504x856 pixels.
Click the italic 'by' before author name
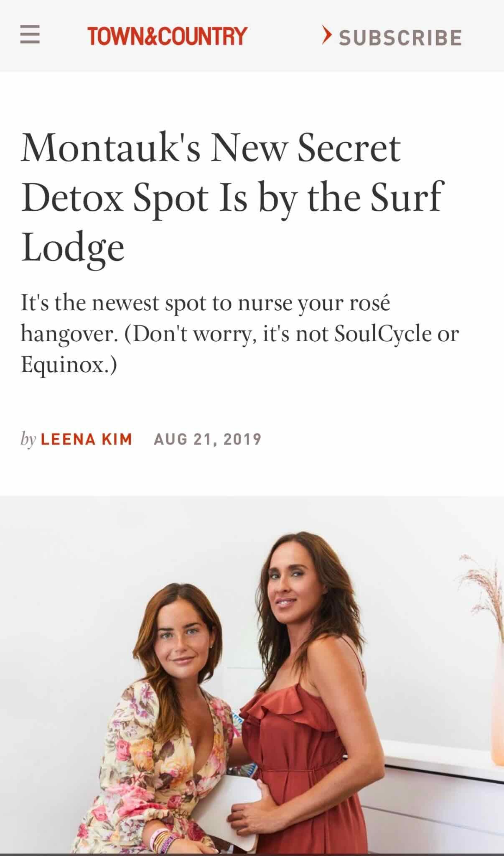click(x=28, y=439)
